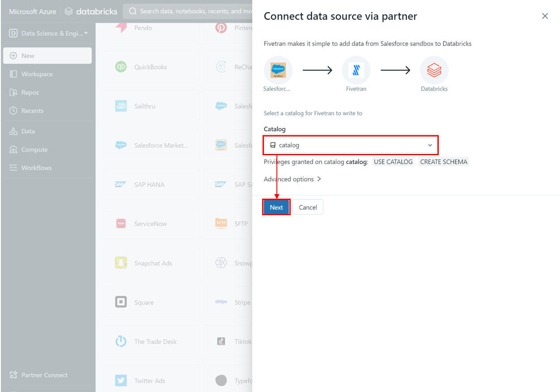Click the Databricks logo icon in the flow
560x392 pixels.
pyautogui.click(x=434, y=70)
